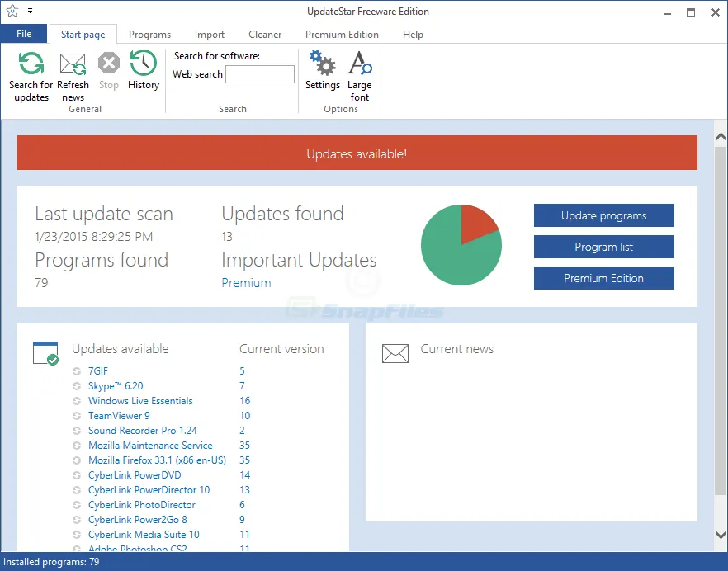The height and width of the screenshot is (571, 728).
Task: Open the CyberLink PhotoDirector link
Action: click(142, 505)
